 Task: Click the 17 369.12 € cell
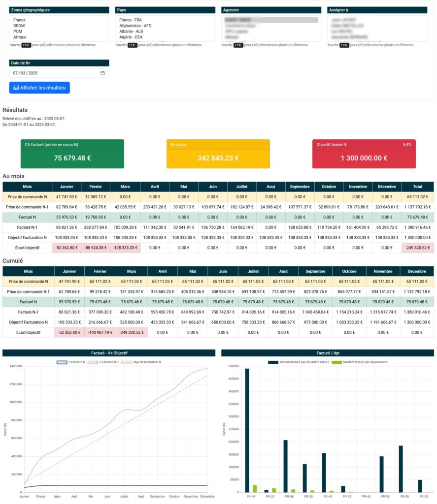96,197
